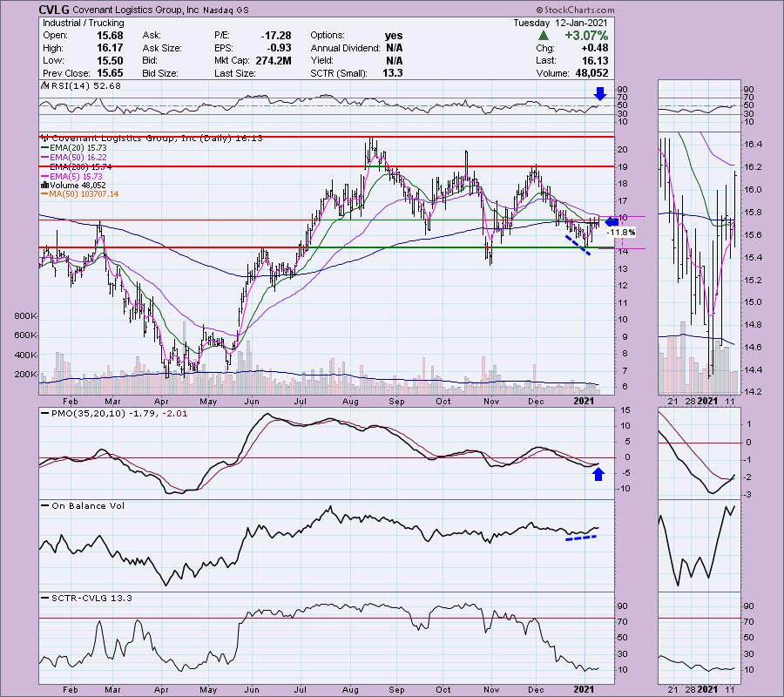Click the Options value yes
This screenshot has height=697, width=784.
(394, 36)
